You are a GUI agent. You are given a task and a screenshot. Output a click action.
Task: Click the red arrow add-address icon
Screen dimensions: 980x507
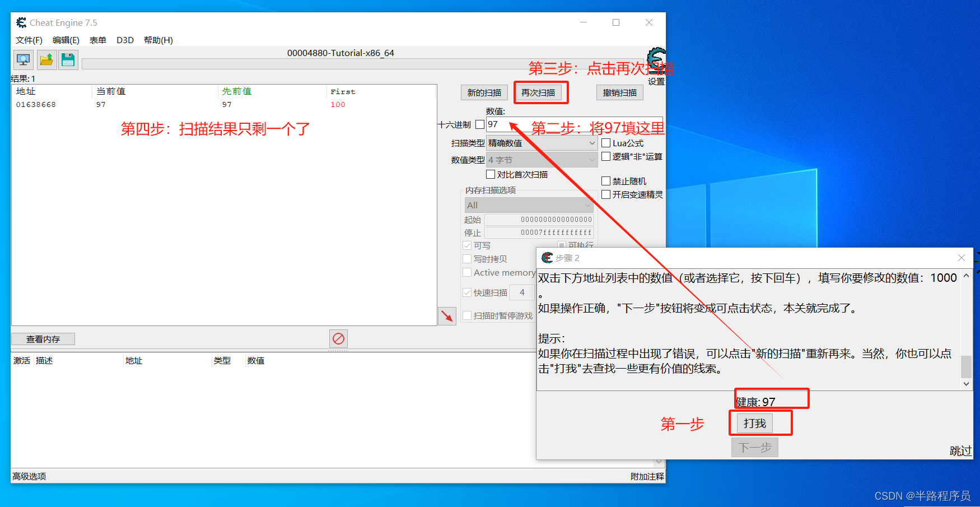(x=447, y=316)
